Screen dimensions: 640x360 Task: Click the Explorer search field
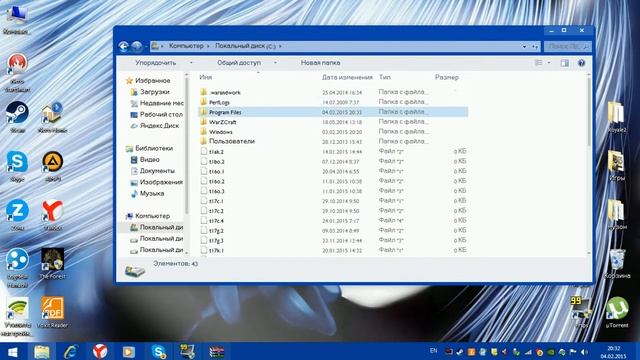tap(568, 47)
